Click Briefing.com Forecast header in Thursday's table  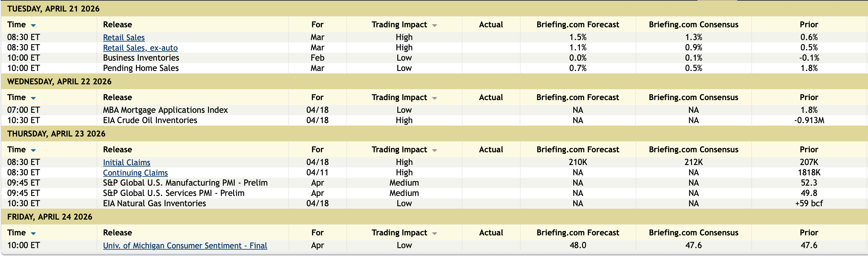(x=578, y=150)
